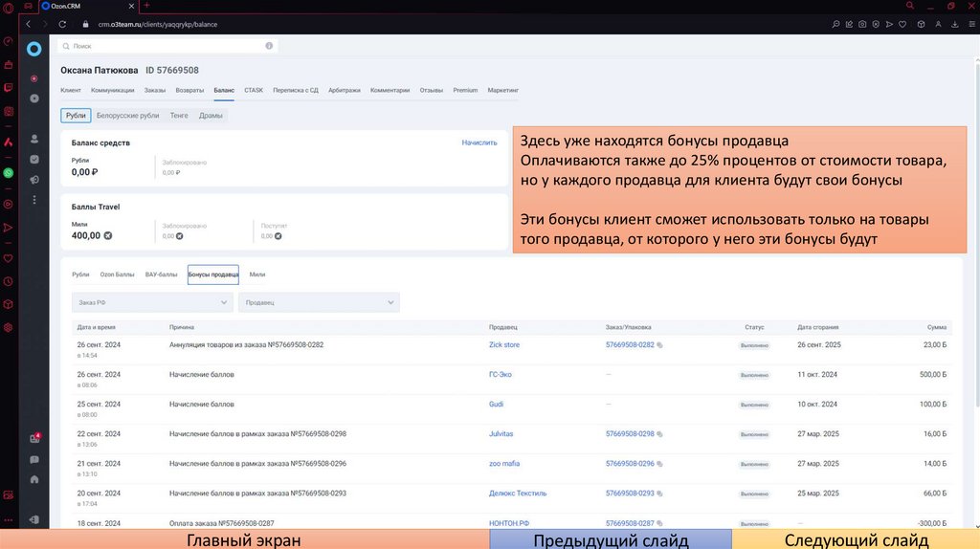This screenshot has height=549, width=980.
Task: Copy order number 57669508-0282 with copy icon
Action: 659,345
